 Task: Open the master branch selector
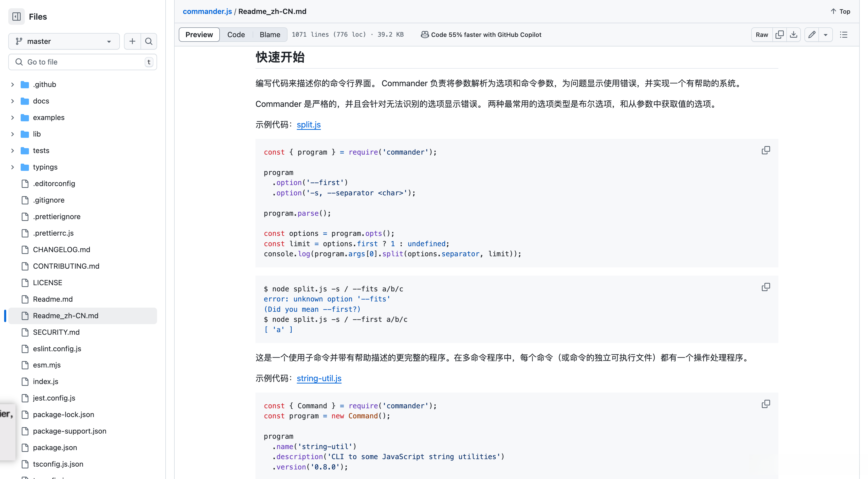coord(64,41)
